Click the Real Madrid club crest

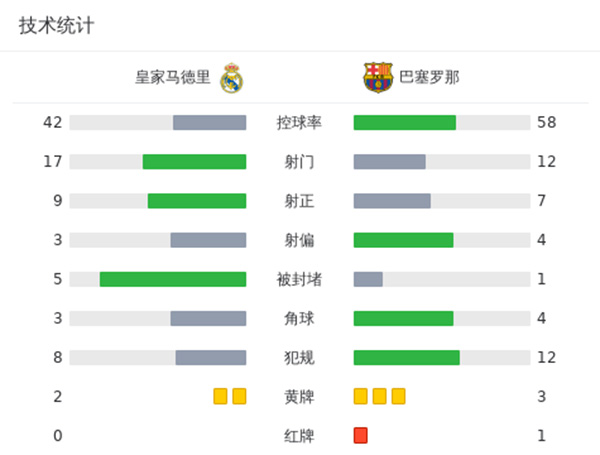pos(232,77)
